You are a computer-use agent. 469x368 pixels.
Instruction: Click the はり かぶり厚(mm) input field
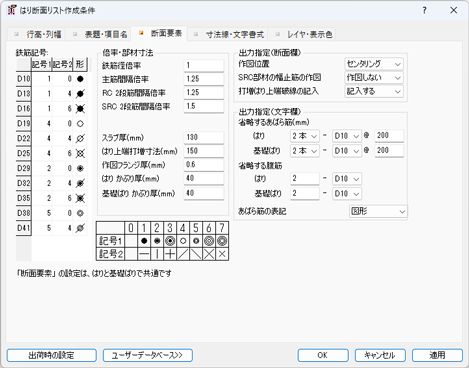tap(204, 178)
